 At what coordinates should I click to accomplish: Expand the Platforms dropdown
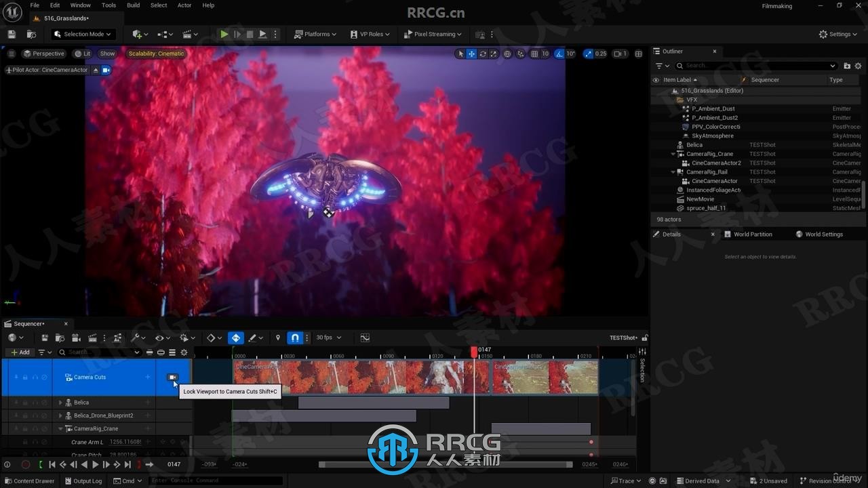pos(315,34)
